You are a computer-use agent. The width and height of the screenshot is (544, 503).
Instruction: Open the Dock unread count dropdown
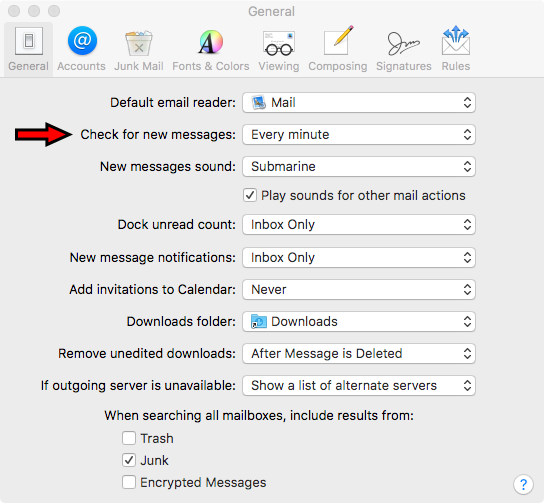(x=359, y=224)
